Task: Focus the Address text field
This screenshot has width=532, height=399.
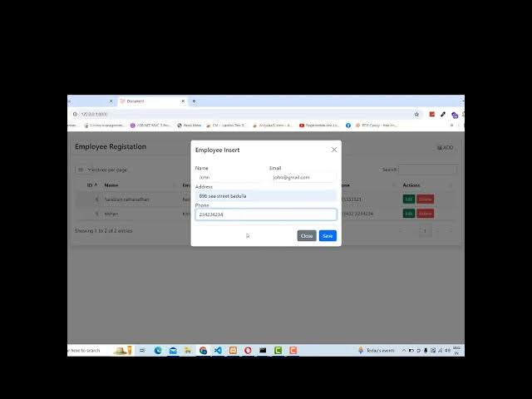Action: (265, 196)
